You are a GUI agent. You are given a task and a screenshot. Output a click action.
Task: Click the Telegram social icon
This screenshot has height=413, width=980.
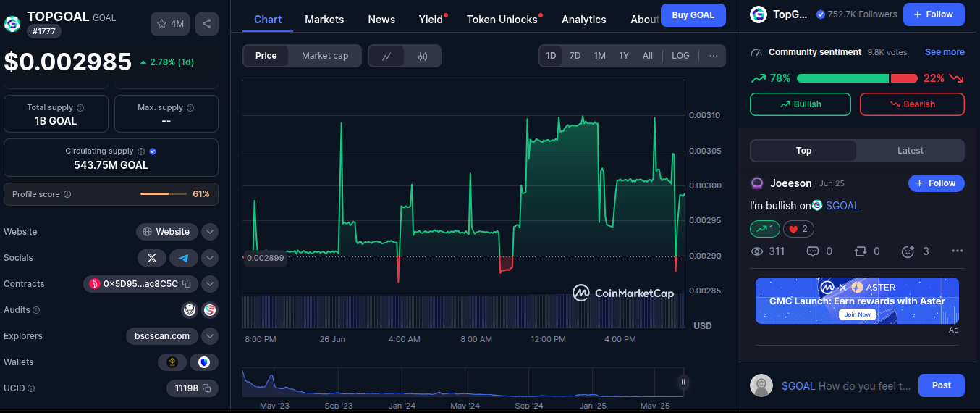tap(184, 258)
